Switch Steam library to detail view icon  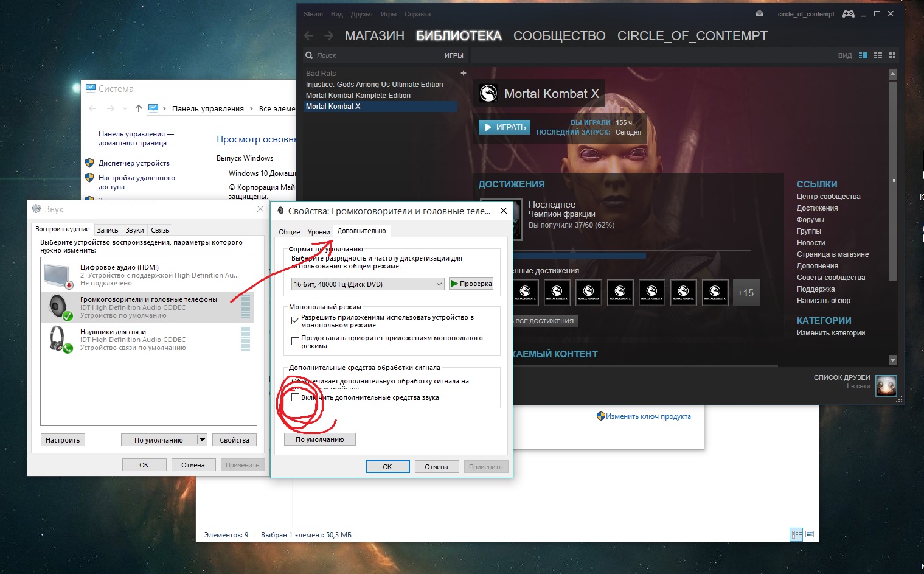pyautogui.click(x=863, y=55)
